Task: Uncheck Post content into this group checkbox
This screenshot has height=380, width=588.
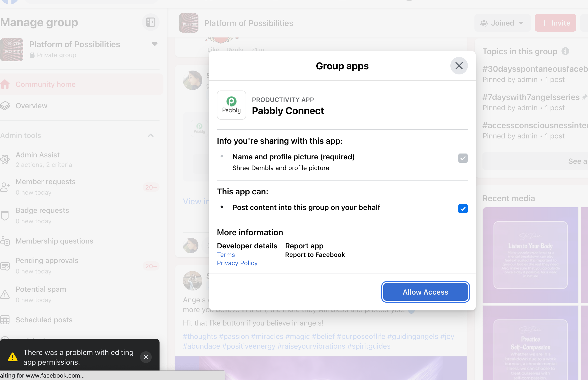Action: [x=463, y=208]
